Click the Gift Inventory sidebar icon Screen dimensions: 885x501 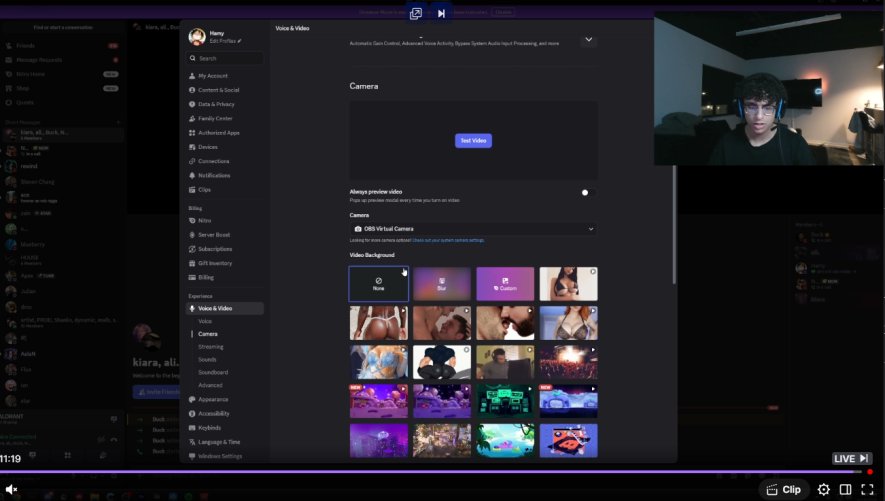coord(192,263)
